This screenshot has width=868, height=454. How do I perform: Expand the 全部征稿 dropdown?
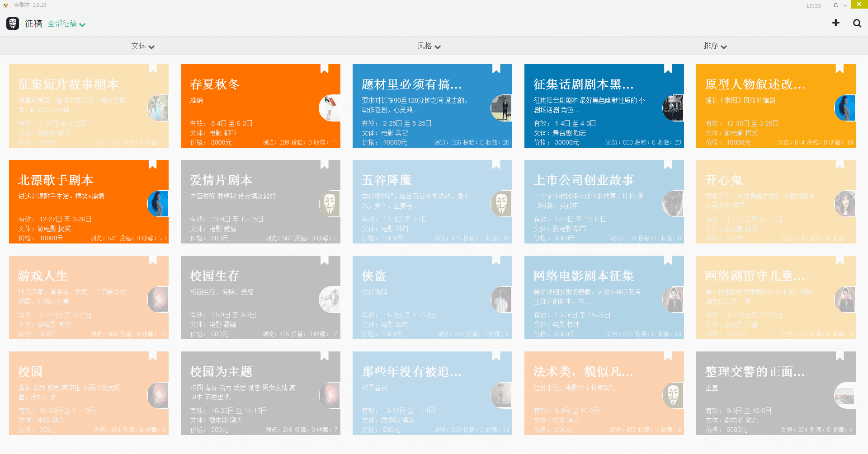pyautogui.click(x=66, y=24)
